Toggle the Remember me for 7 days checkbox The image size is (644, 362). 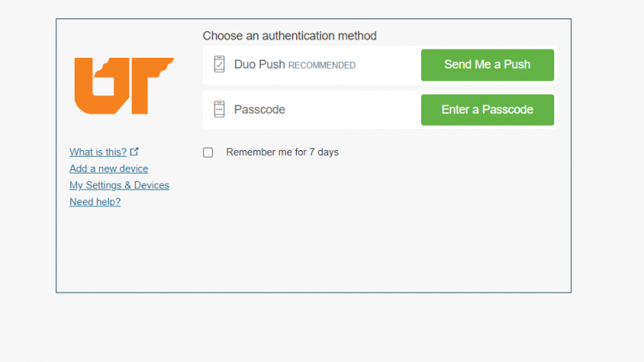pos(208,153)
